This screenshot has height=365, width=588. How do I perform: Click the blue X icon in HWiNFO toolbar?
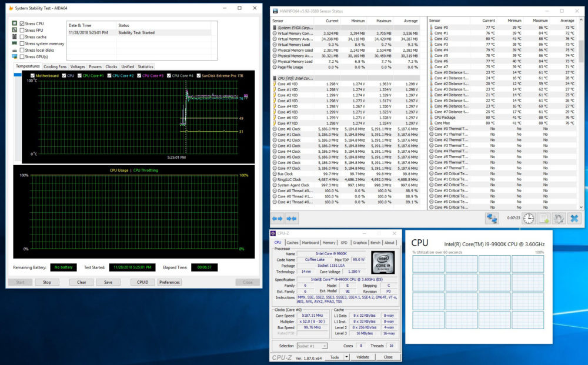[x=574, y=219]
